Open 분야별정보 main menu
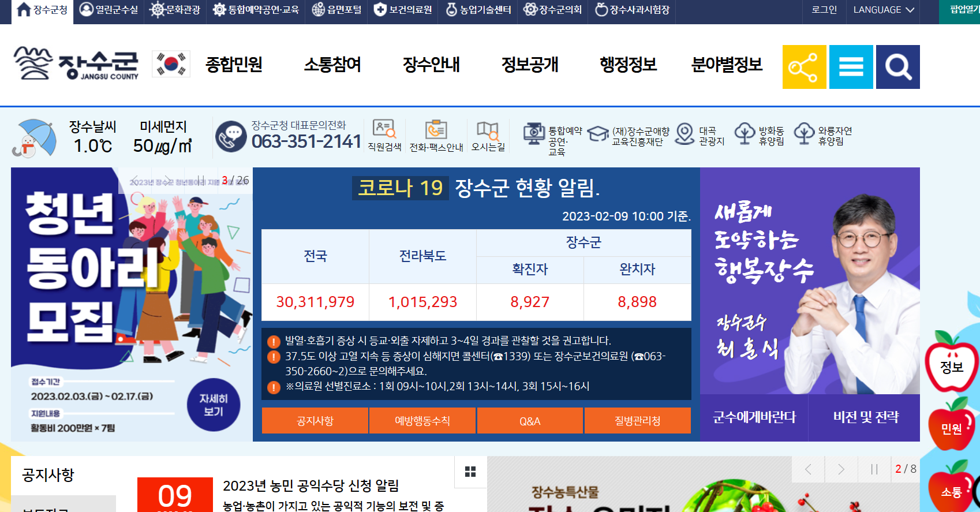 727,65
